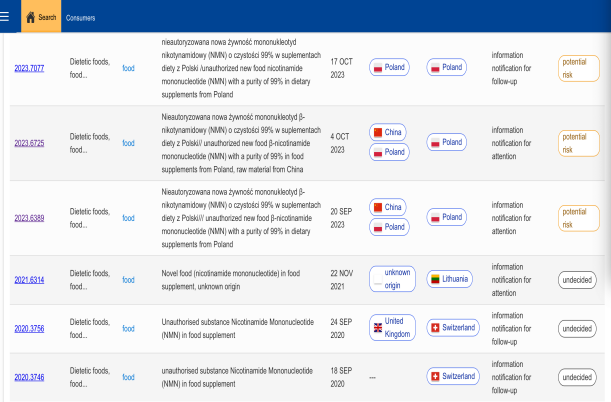
Task: Click the Poland origin badge in row 2023.7077
Action: pyautogui.click(x=391, y=67)
